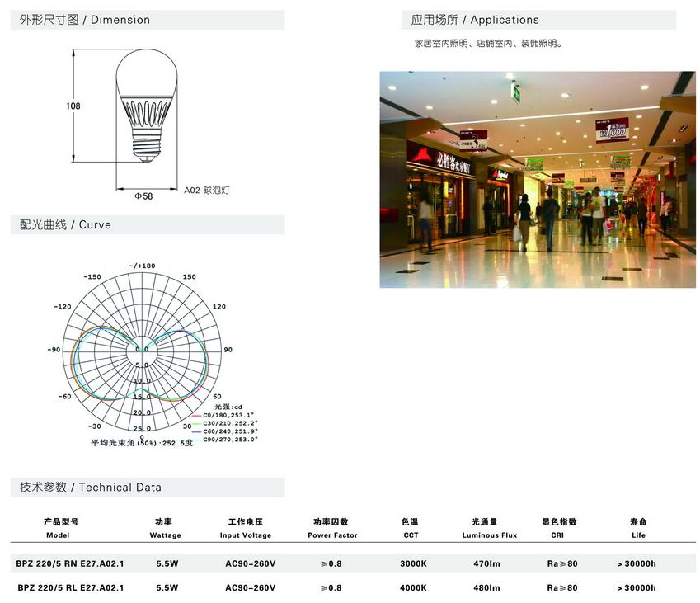This screenshot has width=700, height=603.
Task: Open the Curve section header
Action: [66, 224]
